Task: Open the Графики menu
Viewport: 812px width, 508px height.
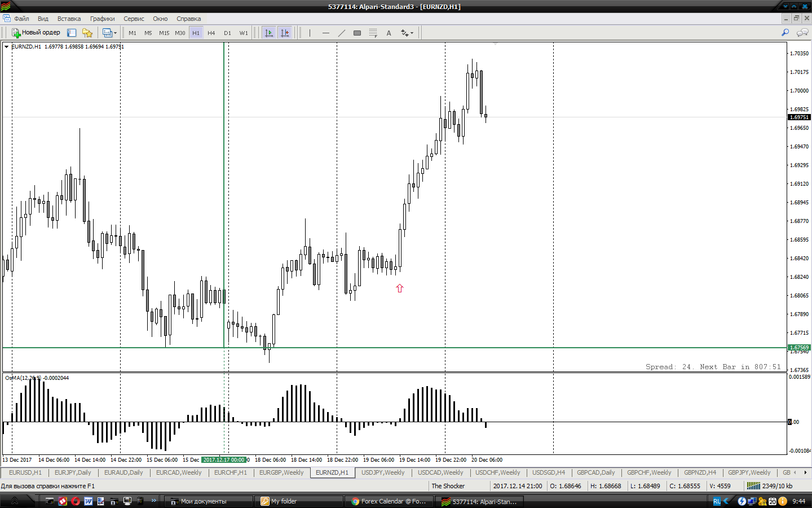Action: click(102, 19)
